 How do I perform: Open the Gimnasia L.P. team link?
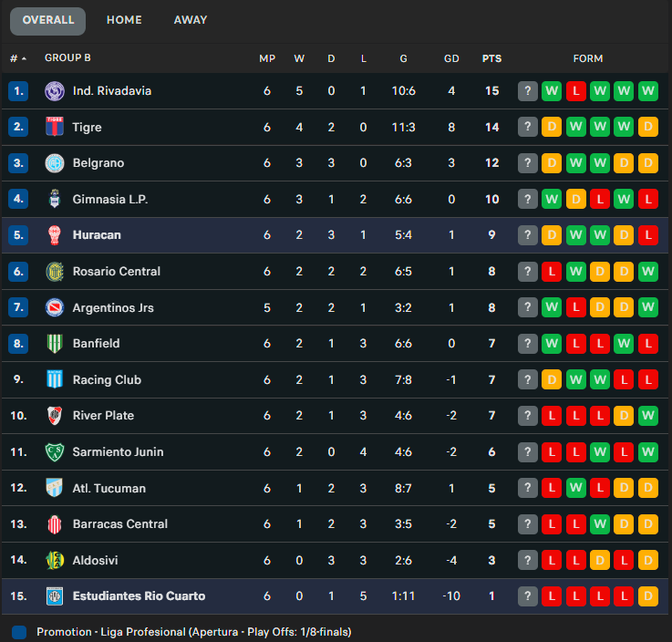(x=110, y=199)
